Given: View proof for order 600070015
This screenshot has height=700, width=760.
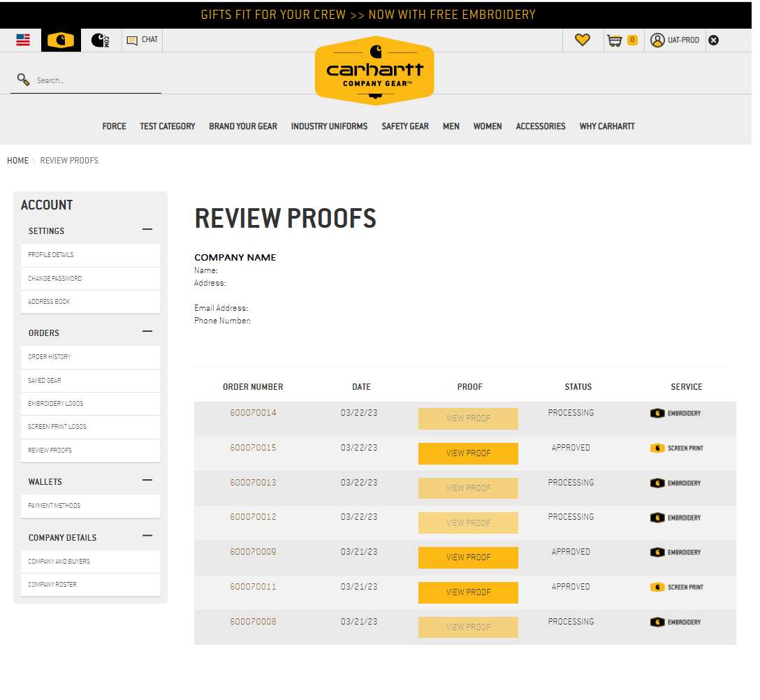Looking at the screenshot, I should (x=468, y=453).
